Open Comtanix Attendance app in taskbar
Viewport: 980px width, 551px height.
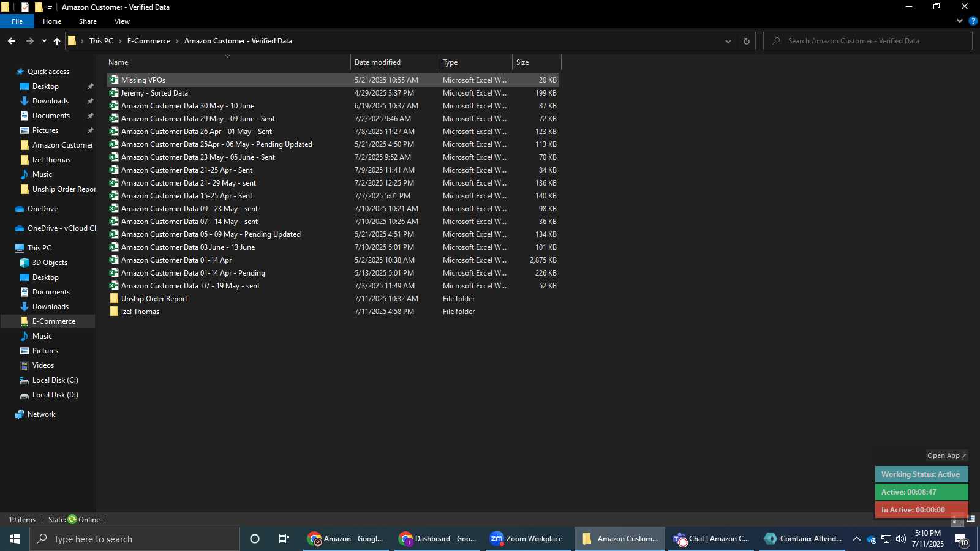(802, 539)
